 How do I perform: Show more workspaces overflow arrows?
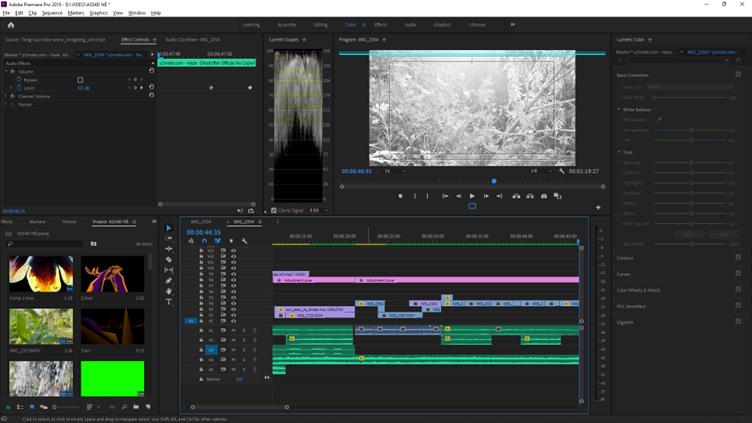coord(512,24)
